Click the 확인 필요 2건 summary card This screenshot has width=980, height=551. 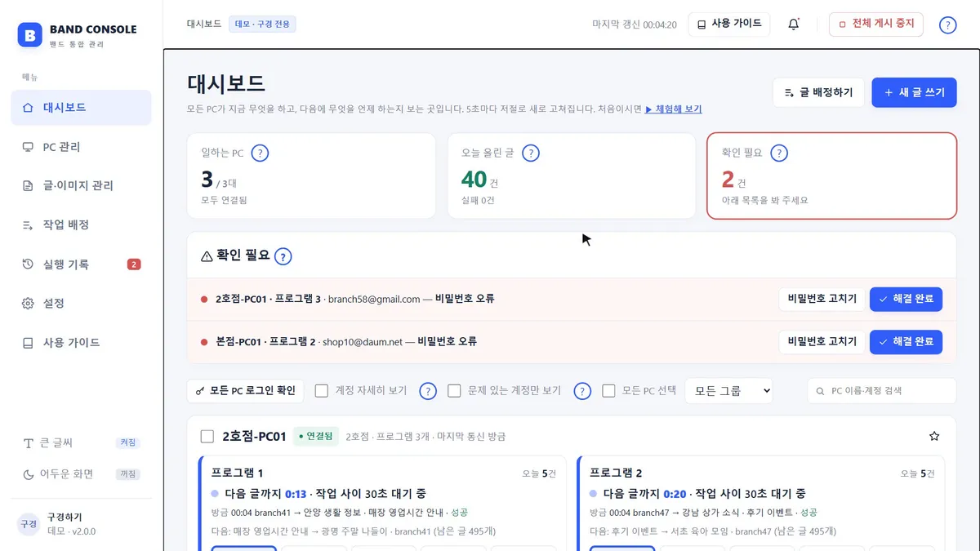(x=831, y=176)
